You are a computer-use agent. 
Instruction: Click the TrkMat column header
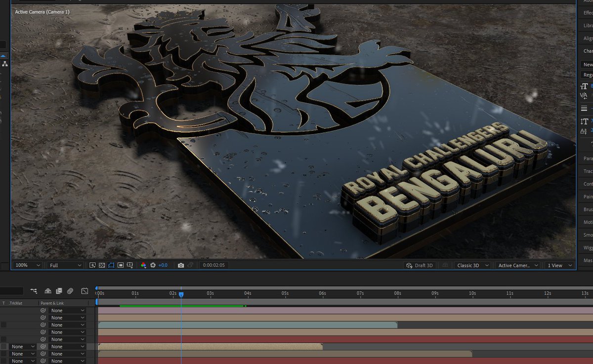[16, 303]
